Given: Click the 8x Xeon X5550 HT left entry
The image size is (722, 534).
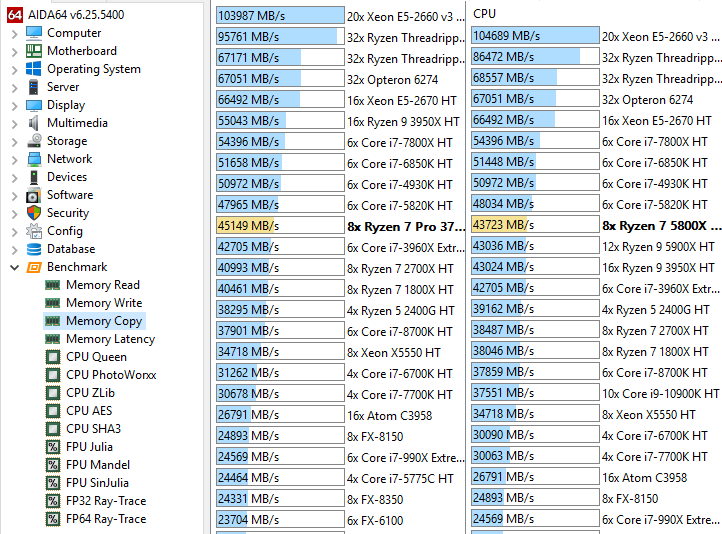Looking at the screenshot, I should [394, 353].
